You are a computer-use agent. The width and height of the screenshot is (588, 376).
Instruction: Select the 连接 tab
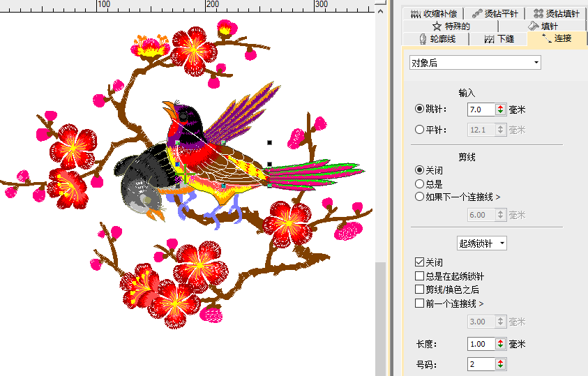tap(557, 38)
